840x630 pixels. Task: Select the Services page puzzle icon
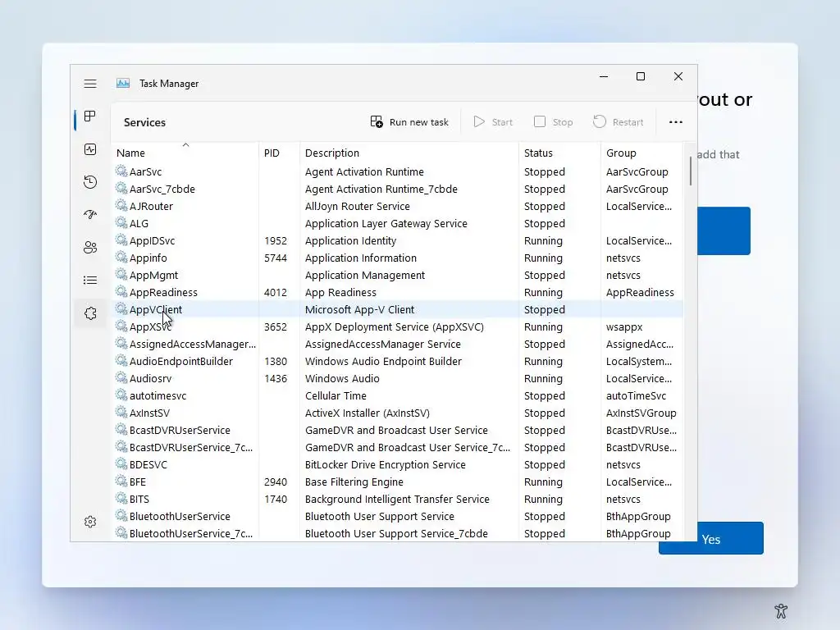(90, 313)
